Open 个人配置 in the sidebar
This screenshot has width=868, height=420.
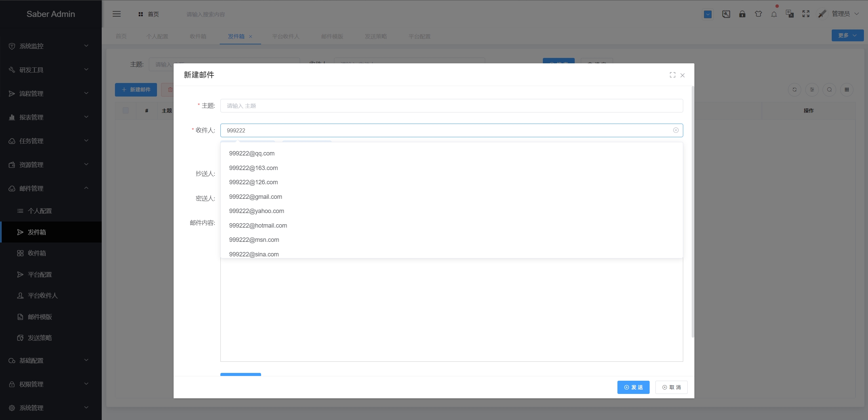pyautogui.click(x=51, y=211)
